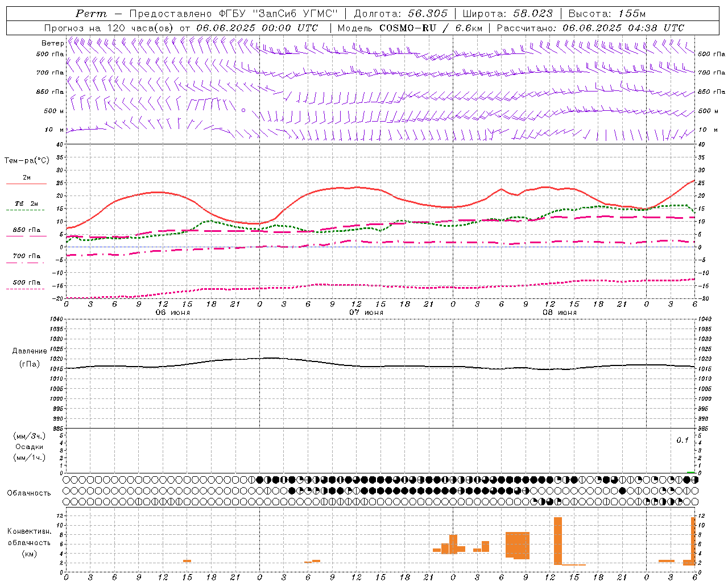Click the "06 июня" date label
Screen dimensions: 728x582
(173, 313)
